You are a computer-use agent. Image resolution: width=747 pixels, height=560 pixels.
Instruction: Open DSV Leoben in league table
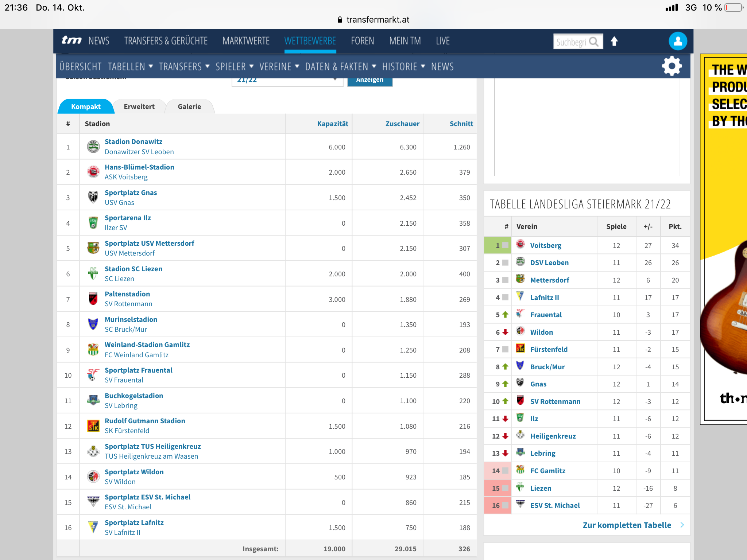[549, 262]
